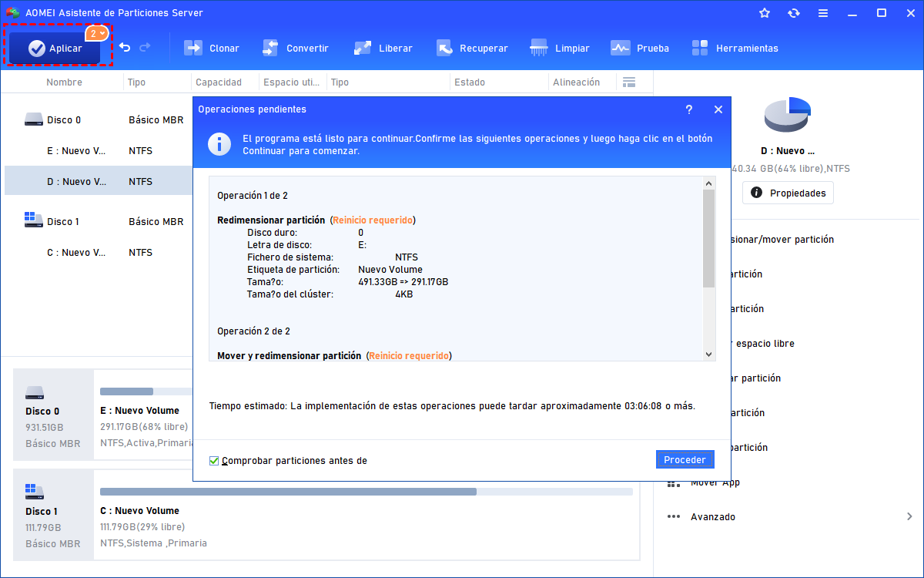
Task: Click the help question mark in the dialog
Action: (689, 109)
